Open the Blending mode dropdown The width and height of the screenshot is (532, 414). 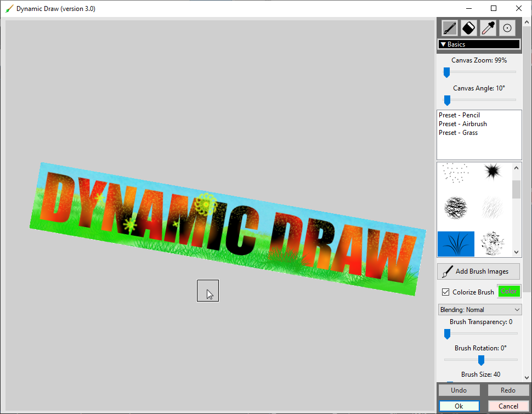(479, 309)
